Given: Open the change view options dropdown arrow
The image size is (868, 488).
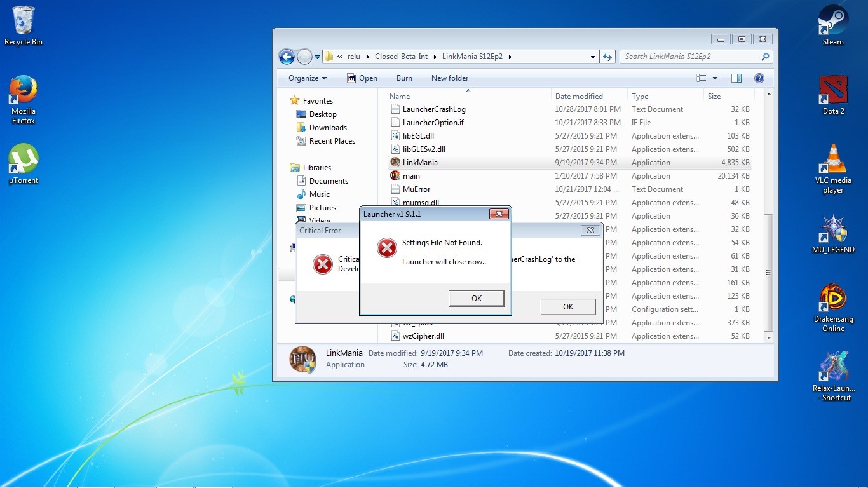Looking at the screenshot, I should pos(715,78).
